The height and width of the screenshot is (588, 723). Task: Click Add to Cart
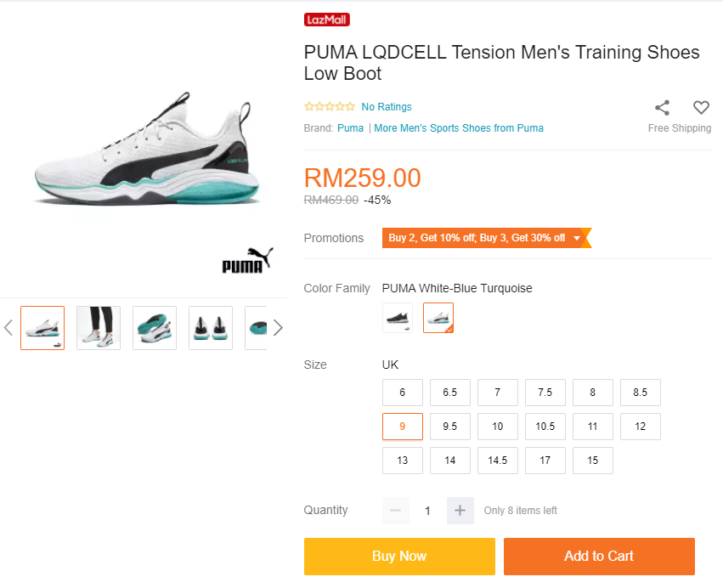pyautogui.click(x=599, y=557)
